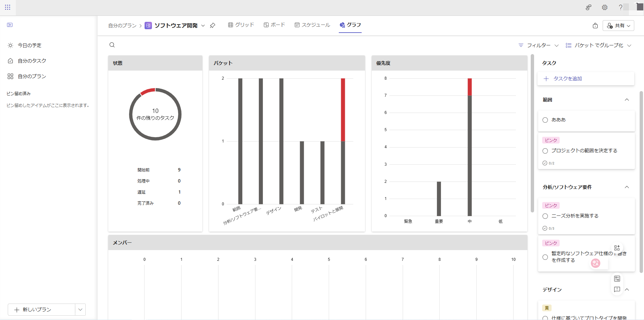Open settings gear icon
Image resolution: width=644 pixels, height=320 pixels.
604,7
